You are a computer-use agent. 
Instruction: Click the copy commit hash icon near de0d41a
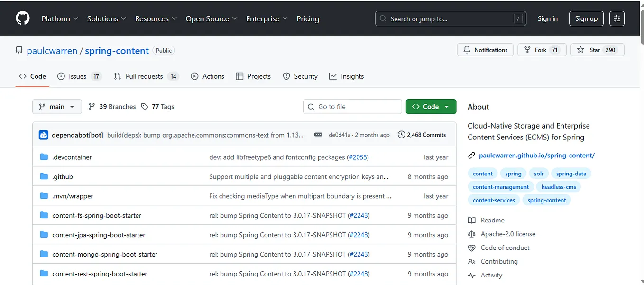[x=318, y=134]
